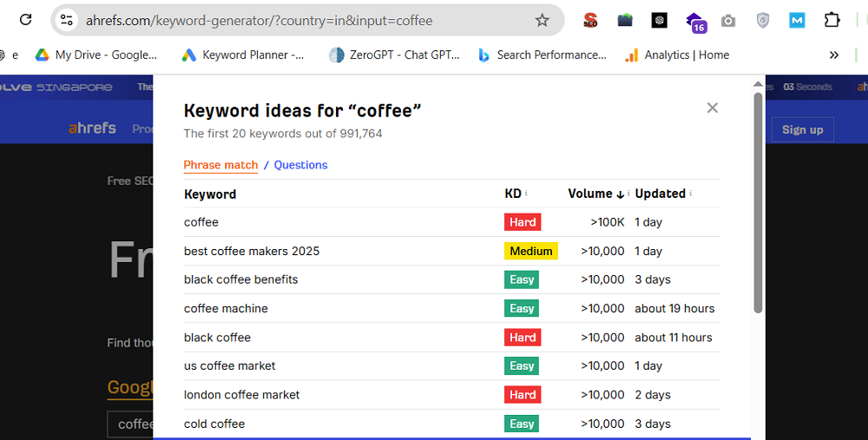Click Hard badge for london coffee market
Viewport: 868px width, 440px height.
[x=523, y=395]
